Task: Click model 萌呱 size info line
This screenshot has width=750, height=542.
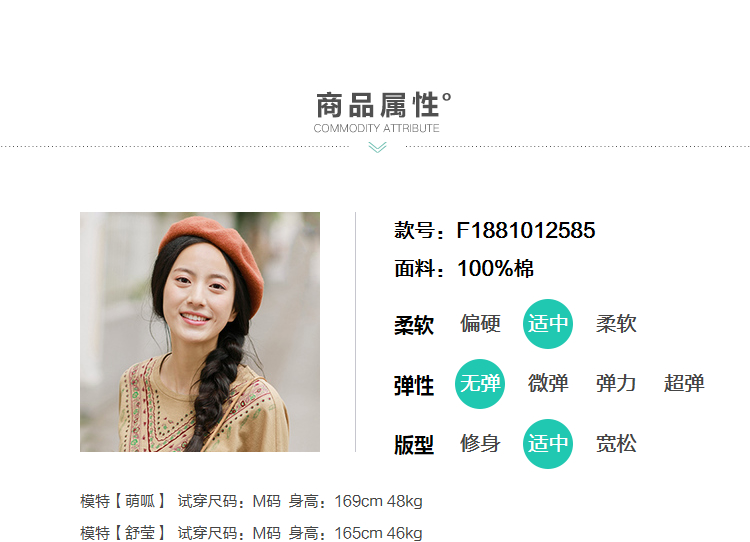Action: point(251,501)
